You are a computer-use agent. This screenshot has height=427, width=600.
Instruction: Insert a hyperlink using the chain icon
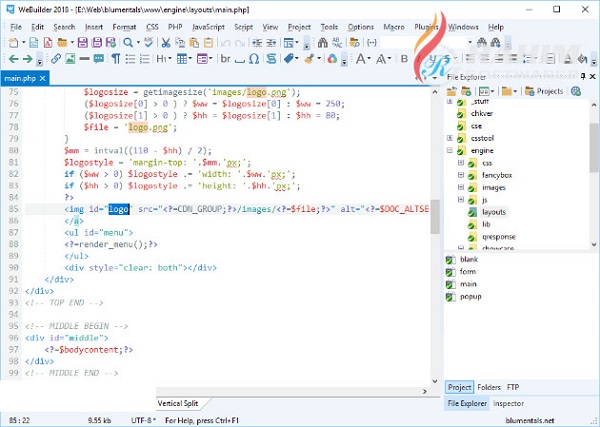pos(56,59)
